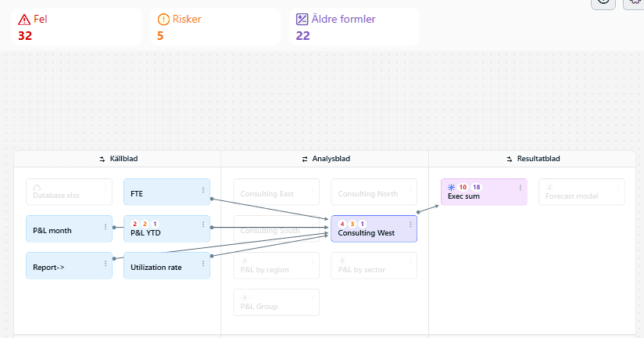The height and width of the screenshot is (338, 644).
Task: Open the three-dot menu on Utilization rate
Action: [x=203, y=264]
